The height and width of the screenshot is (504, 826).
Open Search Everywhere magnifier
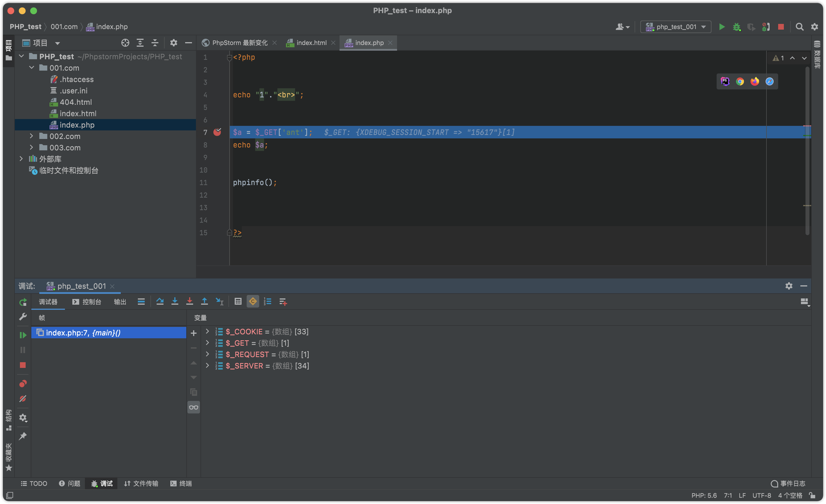(800, 27)
